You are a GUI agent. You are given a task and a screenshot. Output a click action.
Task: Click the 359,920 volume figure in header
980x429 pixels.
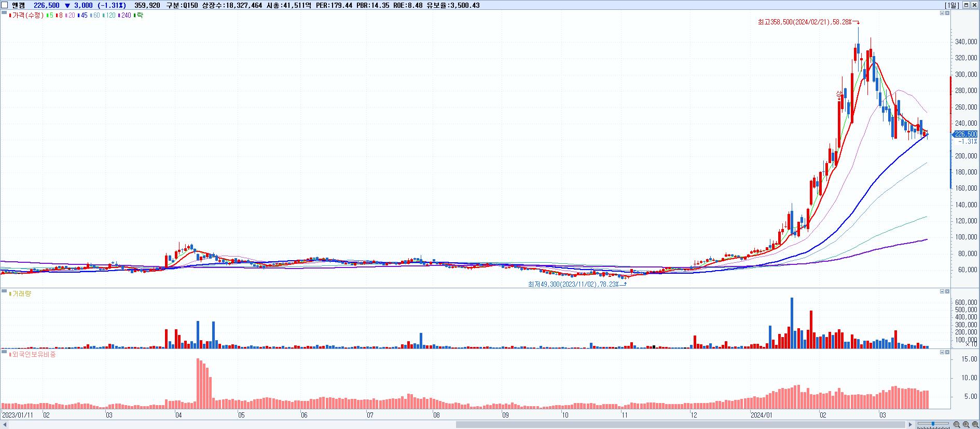tap(147, 5)
